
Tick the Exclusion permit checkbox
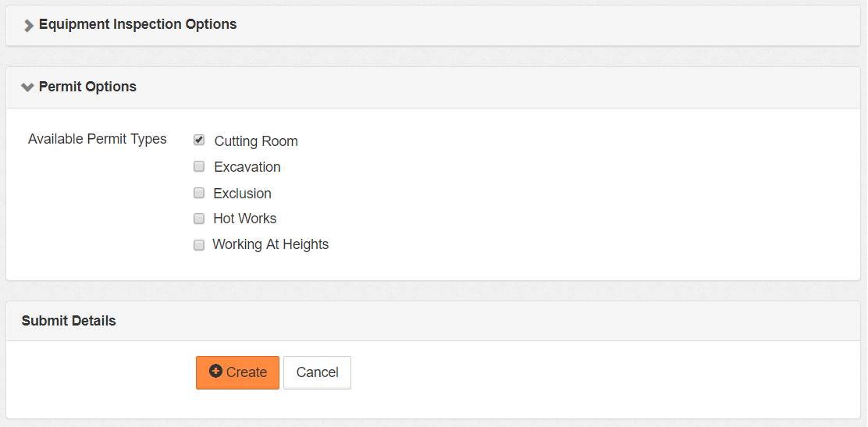coord(199,193)
